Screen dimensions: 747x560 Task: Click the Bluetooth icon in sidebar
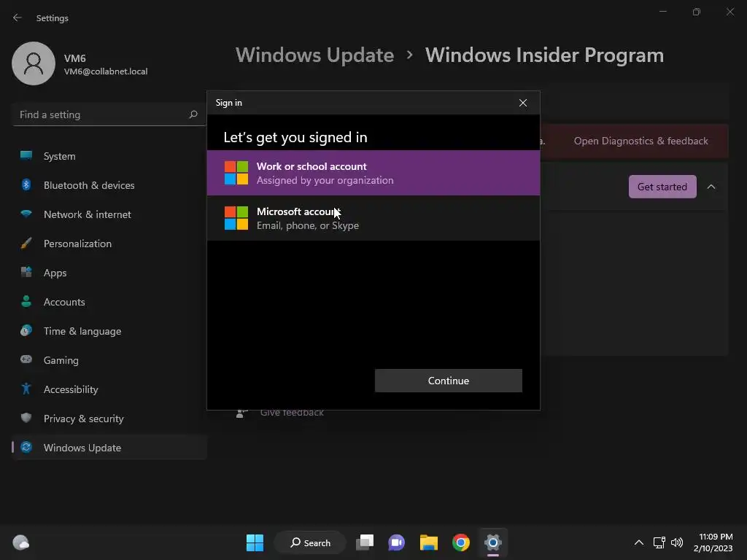26,184
